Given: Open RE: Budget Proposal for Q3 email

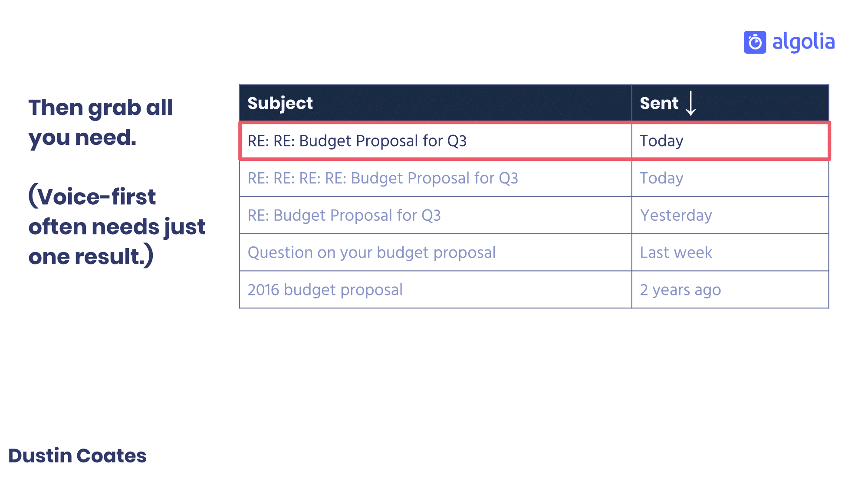Looking at the screenshot, I should click(x=344, y=216).
